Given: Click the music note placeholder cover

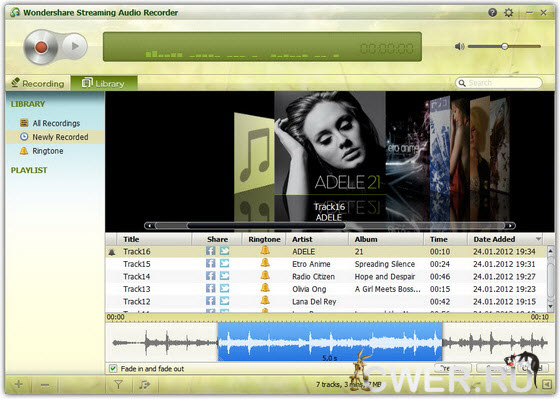Looking at the screenshot, I should click(x=254, y=154).
